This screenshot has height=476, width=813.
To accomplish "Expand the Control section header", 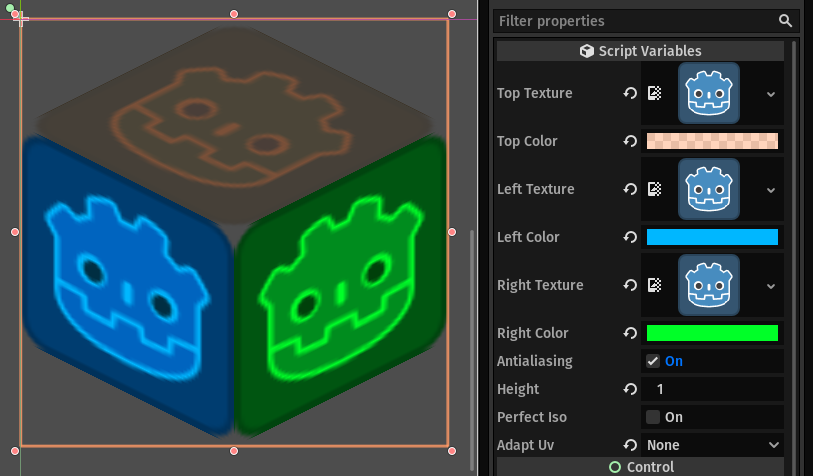I will coord(640,467).
